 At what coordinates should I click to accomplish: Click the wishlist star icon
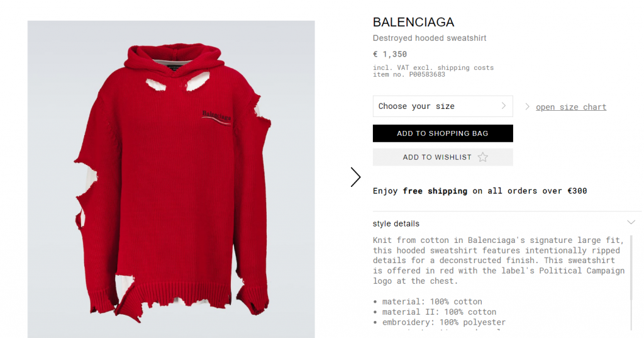[483, 157]
